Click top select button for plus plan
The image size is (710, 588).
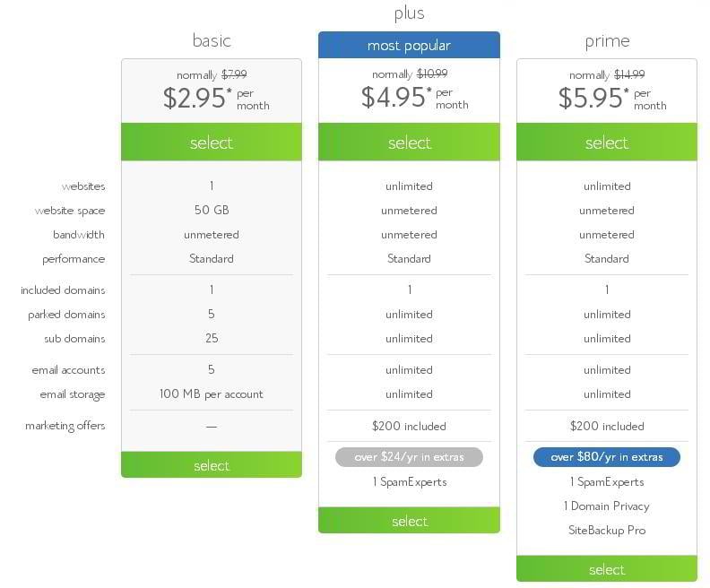(409, 143)
